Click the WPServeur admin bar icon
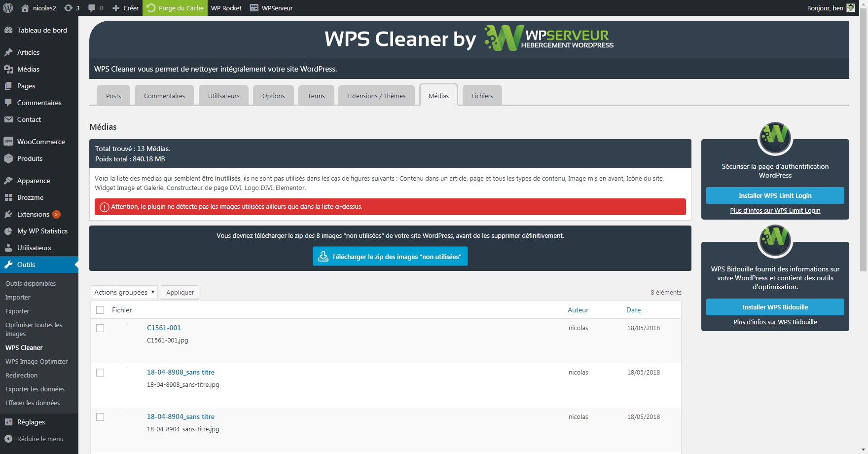 (254, 8)
